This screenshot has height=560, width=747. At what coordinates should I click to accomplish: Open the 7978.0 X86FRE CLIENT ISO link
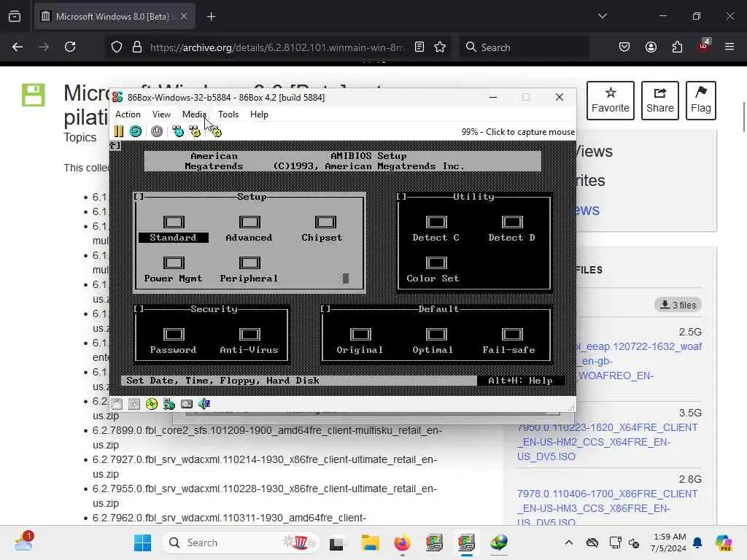click(x=608, y=508)
